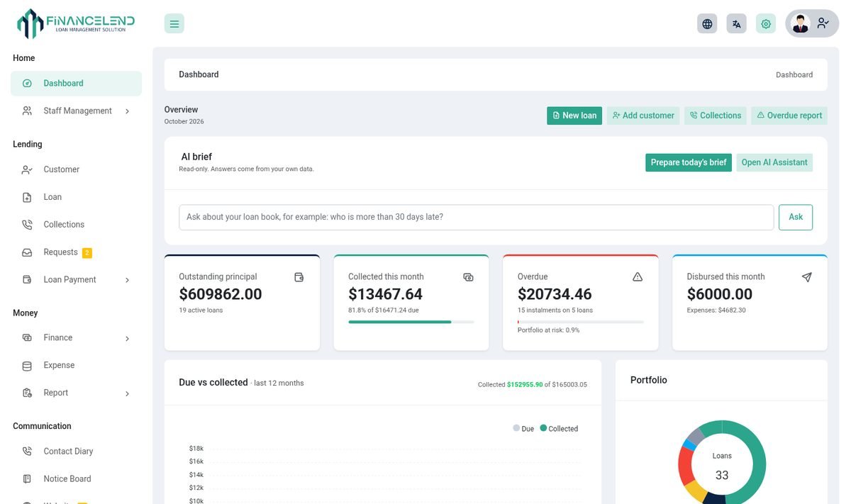
Task: Click the Report clipboard icon
Action: (27, 393)
